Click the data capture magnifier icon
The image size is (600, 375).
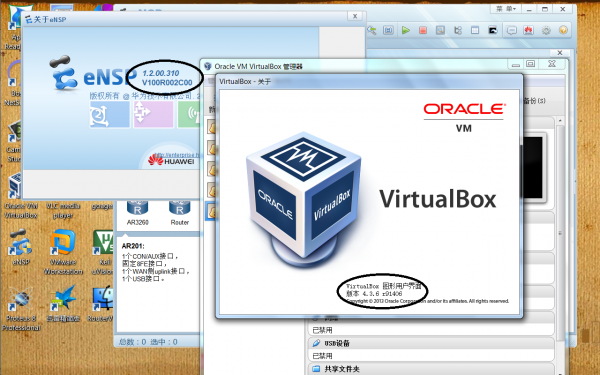(x=440, y=30)
